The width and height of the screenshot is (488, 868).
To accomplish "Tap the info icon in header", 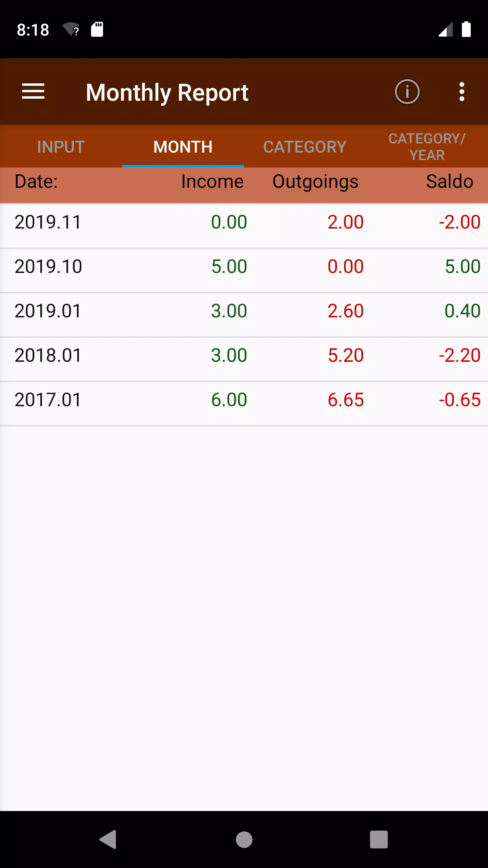I will (x=407, y=92).
